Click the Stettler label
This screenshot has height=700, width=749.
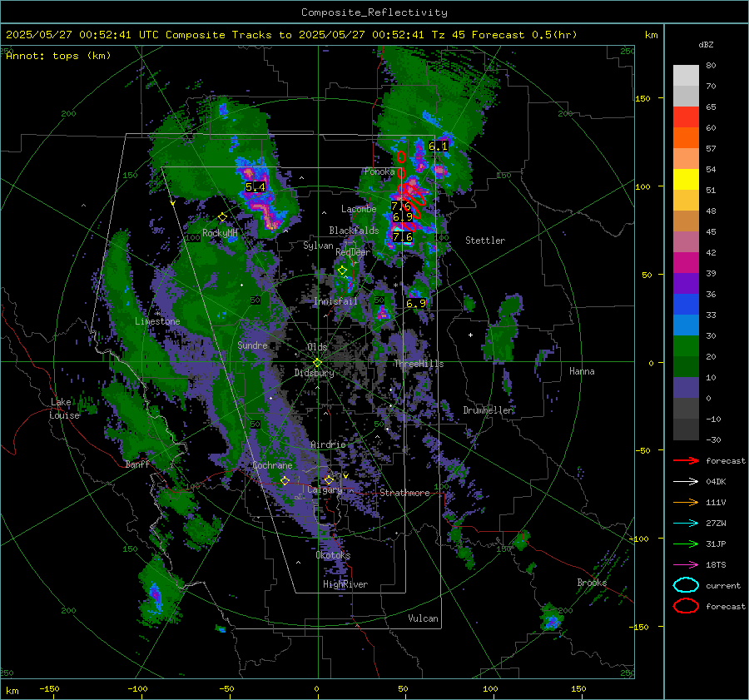(x=485, y=241)
